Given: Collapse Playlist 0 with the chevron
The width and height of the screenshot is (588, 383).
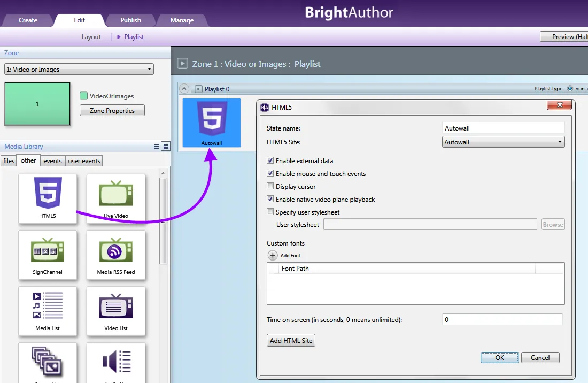Looking at the screenshot, I should pyautogui.click(x=184, y=89).
